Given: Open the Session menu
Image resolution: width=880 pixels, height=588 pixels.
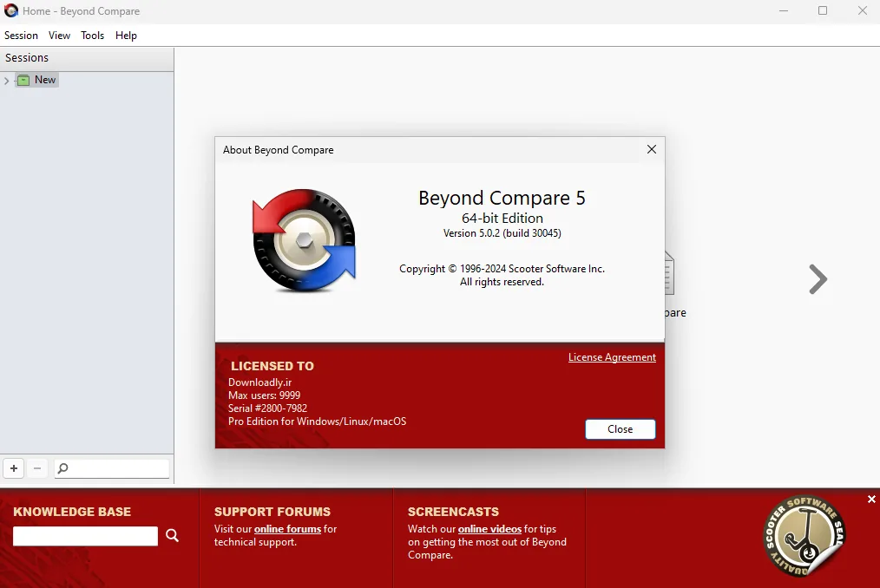Looking at the screenshot, I should (22, 36).
